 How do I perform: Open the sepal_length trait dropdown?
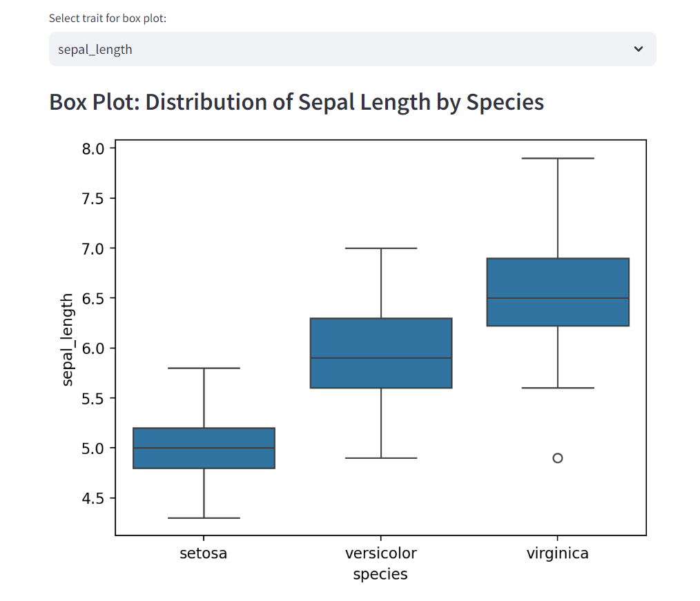pos(352,49)
